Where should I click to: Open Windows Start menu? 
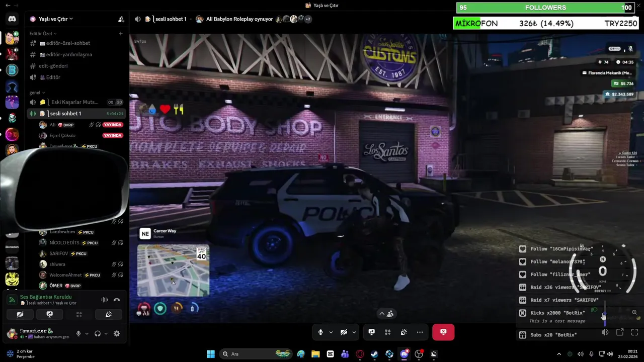(x=211, y=354)
